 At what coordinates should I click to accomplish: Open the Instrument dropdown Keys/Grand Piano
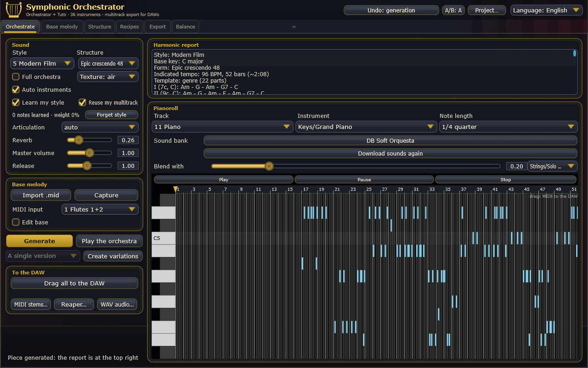click(x=366, y=127)
